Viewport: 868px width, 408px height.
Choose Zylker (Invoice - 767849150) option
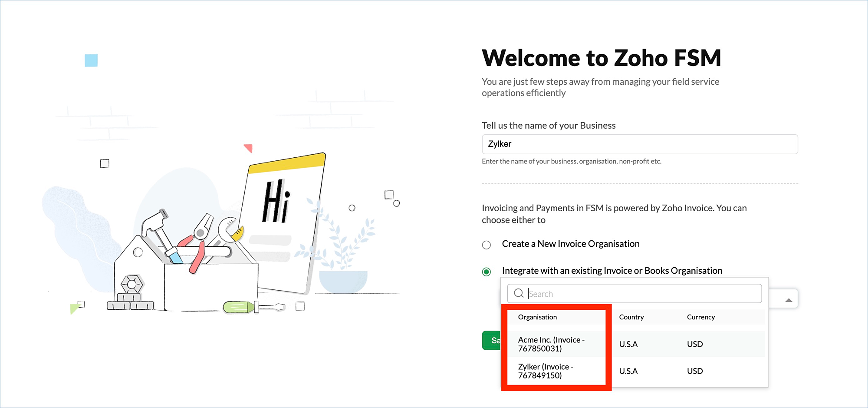546,371
